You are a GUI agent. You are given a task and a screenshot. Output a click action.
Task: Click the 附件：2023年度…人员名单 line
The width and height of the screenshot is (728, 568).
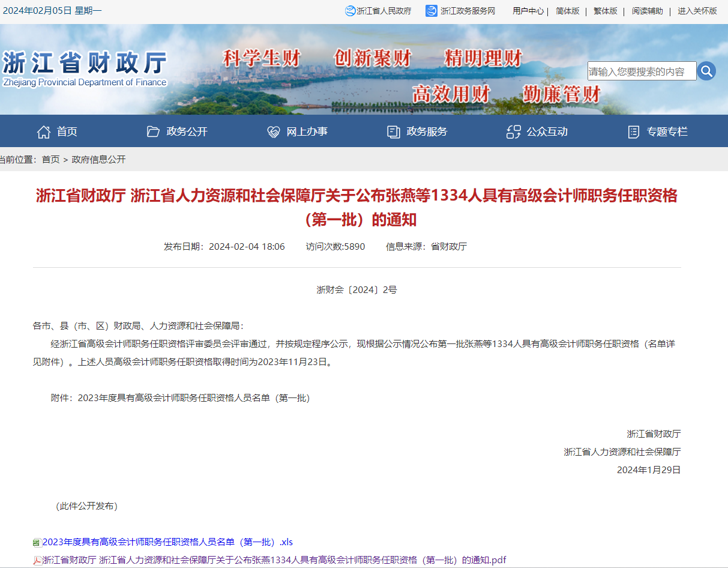pyautogui.click(x=181, y=397)
